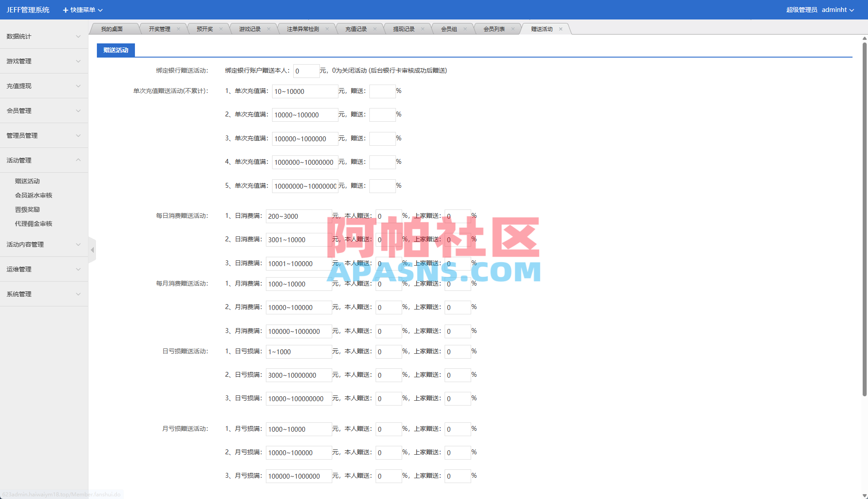Switch to the 我的桌面 tab
Image resolution: width=868 pixels, height=499 pixels.
(x=111, y=29)
